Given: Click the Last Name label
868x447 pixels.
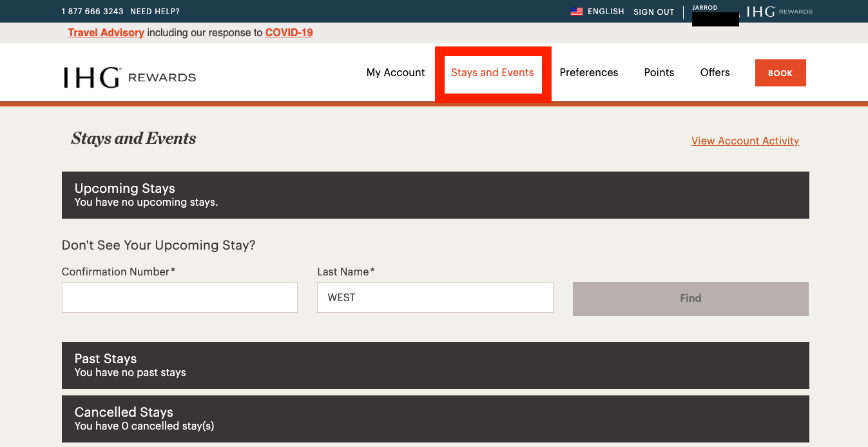Looking at the screenshot, I should coord(346,272).
